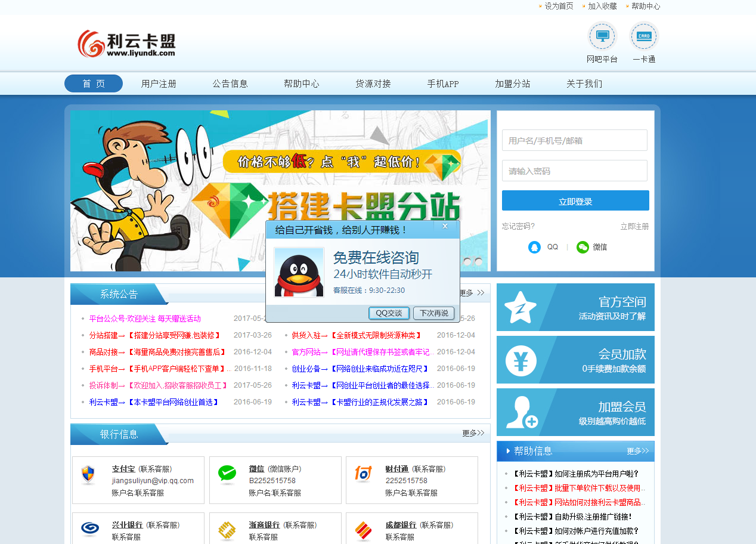Click the username/phone/email input field
Screen dimensions: 756x544
tap(574, 140)
